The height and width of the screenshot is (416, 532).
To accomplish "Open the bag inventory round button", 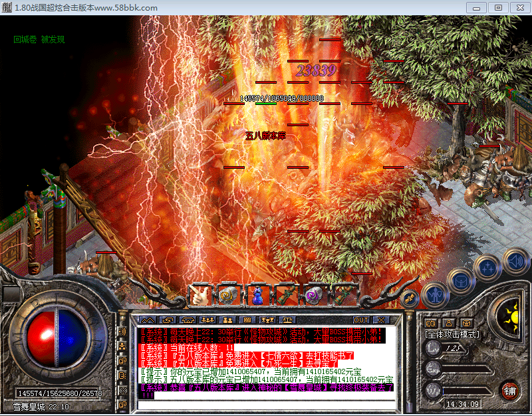I will (x=461, y=281).
